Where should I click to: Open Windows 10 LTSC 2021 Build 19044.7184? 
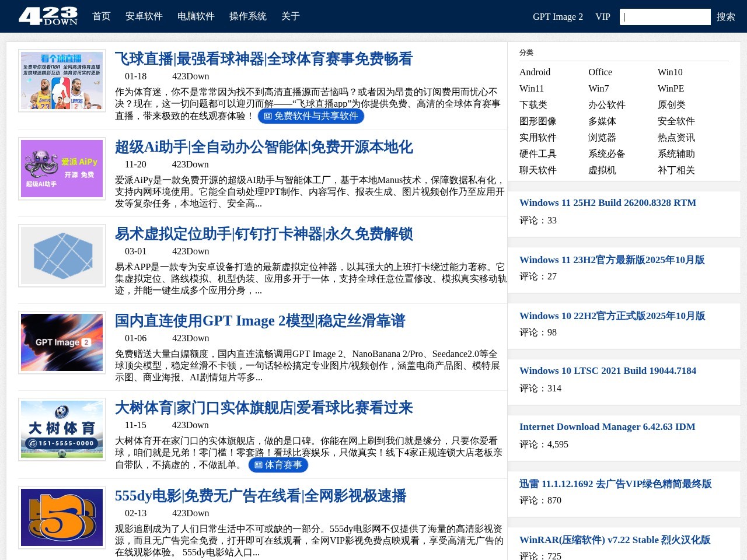click(x=608, y=371)
